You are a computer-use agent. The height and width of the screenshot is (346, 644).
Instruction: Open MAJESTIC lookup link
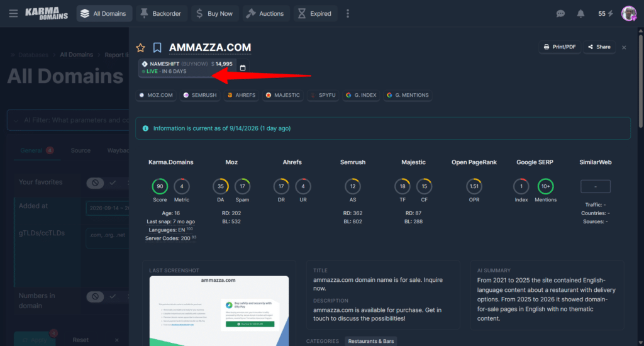(x=282, y=95)
